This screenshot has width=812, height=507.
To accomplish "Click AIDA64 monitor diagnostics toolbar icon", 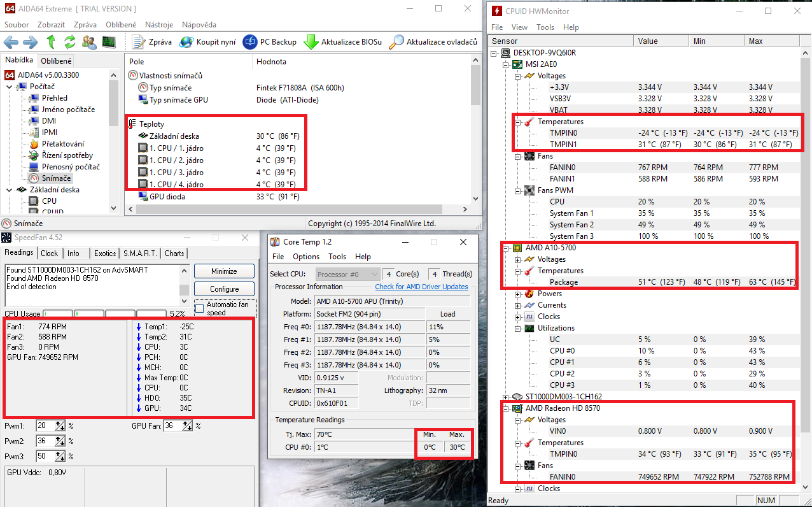I will point(109,42).
